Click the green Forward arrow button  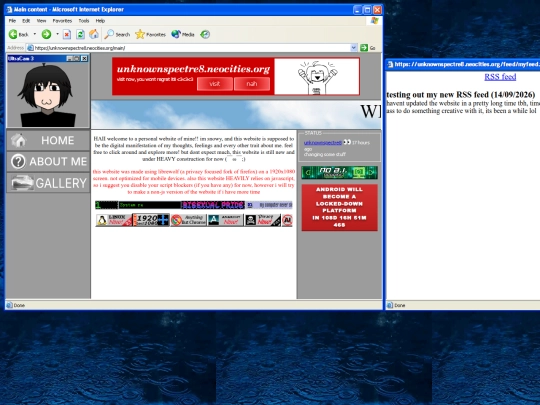tap(46, 34)
